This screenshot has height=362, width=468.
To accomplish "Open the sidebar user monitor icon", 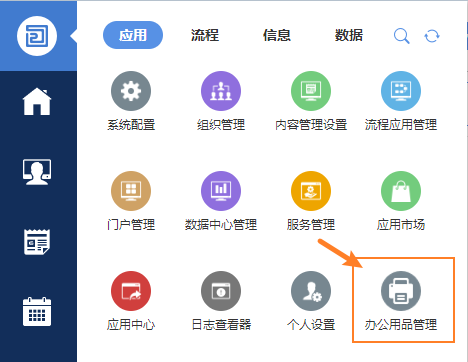I will [37, 172].
